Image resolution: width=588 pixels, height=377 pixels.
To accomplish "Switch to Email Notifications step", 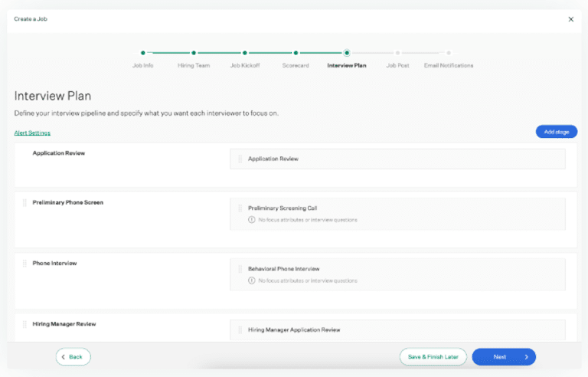I will [449, 54].
